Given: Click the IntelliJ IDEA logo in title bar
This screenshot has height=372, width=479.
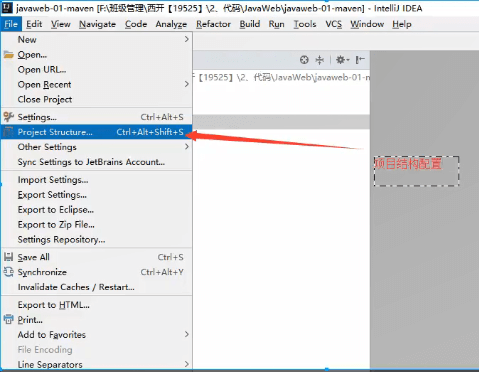Looking at the screenshot, I should click(7, 8).
